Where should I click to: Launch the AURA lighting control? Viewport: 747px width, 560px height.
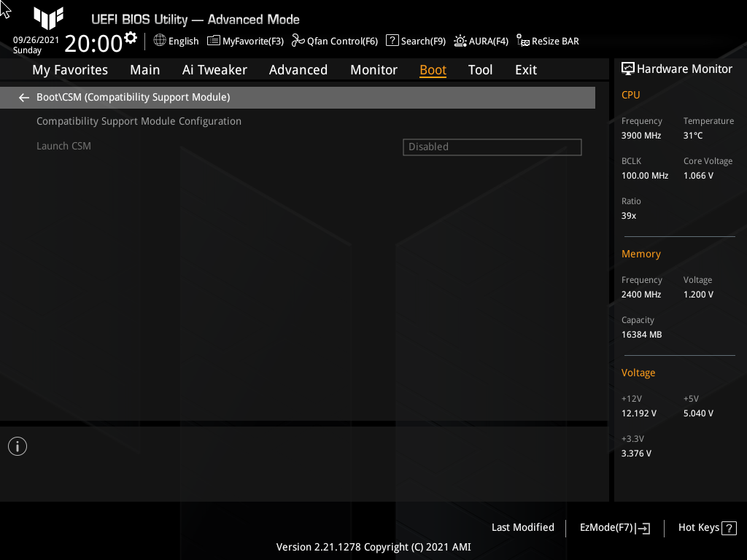click(481, 41)
